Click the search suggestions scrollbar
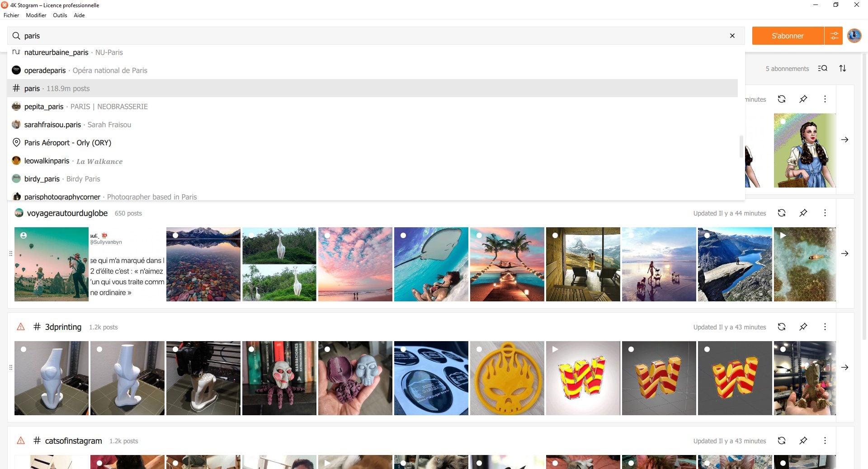This screenshot has width=868, height=469. (741, 146)
